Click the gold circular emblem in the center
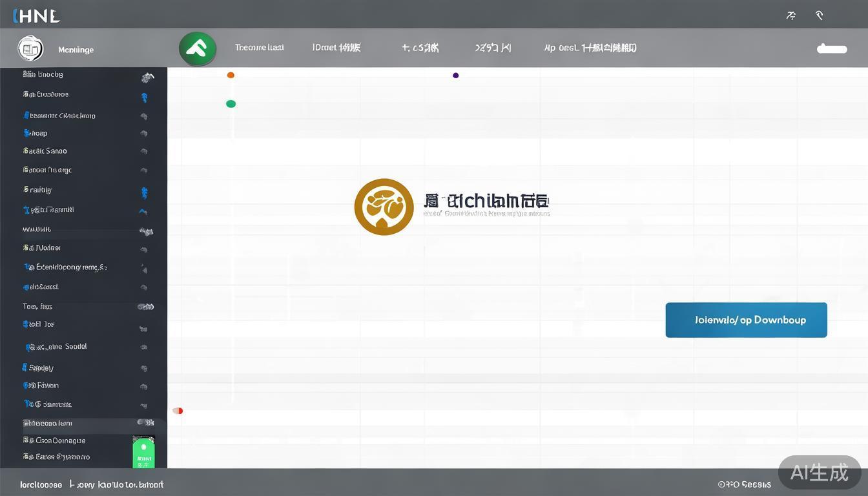 coord(384,207)
